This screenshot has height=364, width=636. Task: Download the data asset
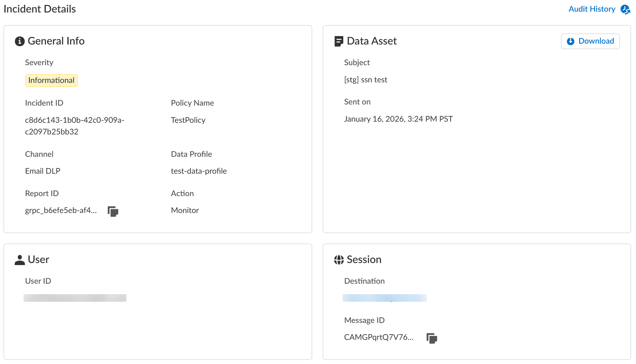point(590,41)
